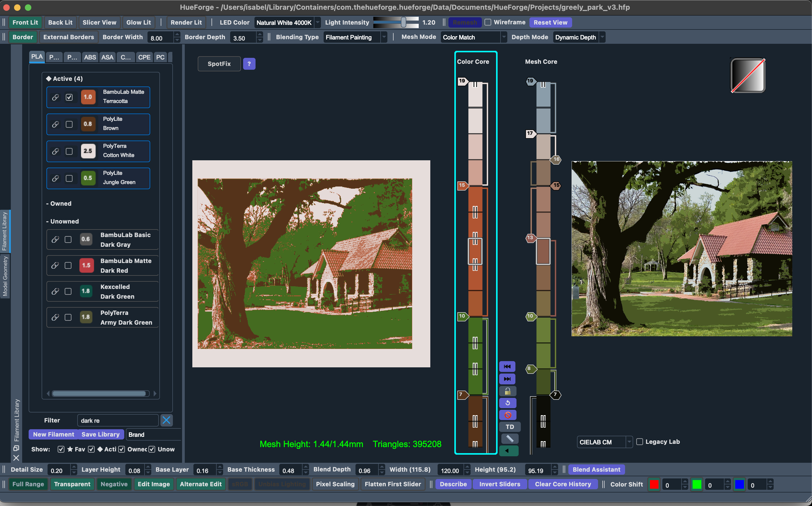Click the circular undo arrow icon
This screenshot has height=506, width=812.
click(x=507, y=403)
